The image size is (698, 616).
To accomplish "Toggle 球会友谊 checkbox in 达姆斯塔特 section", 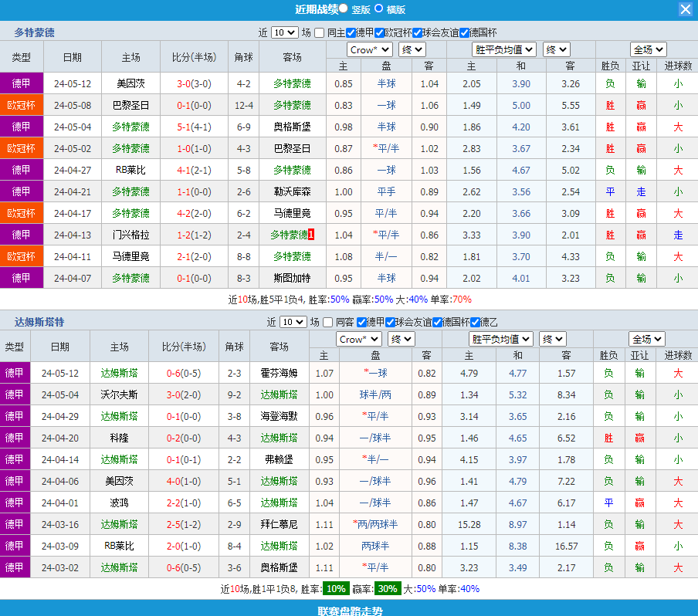I will pos(391,322).
